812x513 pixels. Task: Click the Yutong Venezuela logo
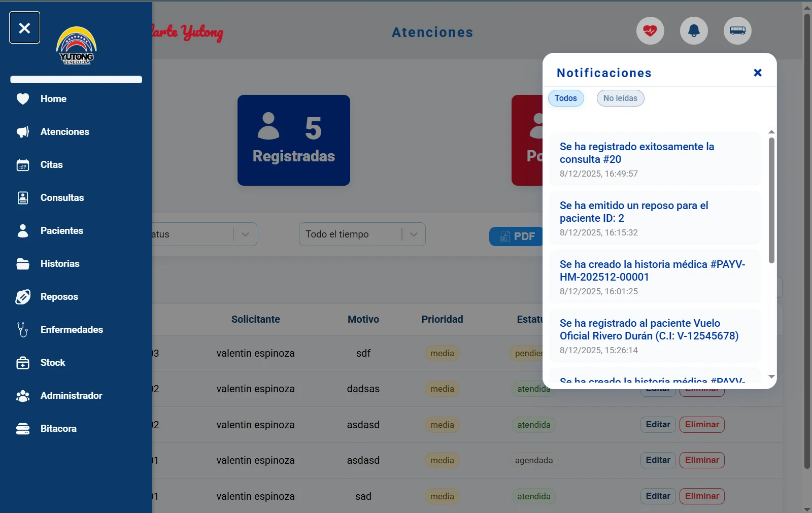[76, 46]
